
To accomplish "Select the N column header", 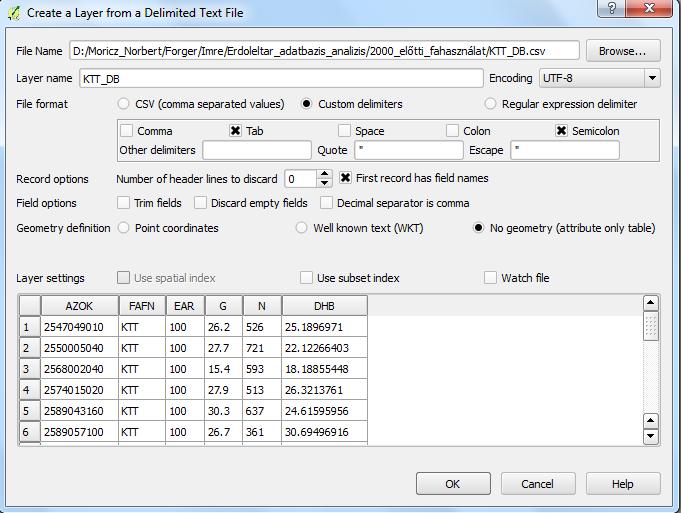I will coord(262,306).
